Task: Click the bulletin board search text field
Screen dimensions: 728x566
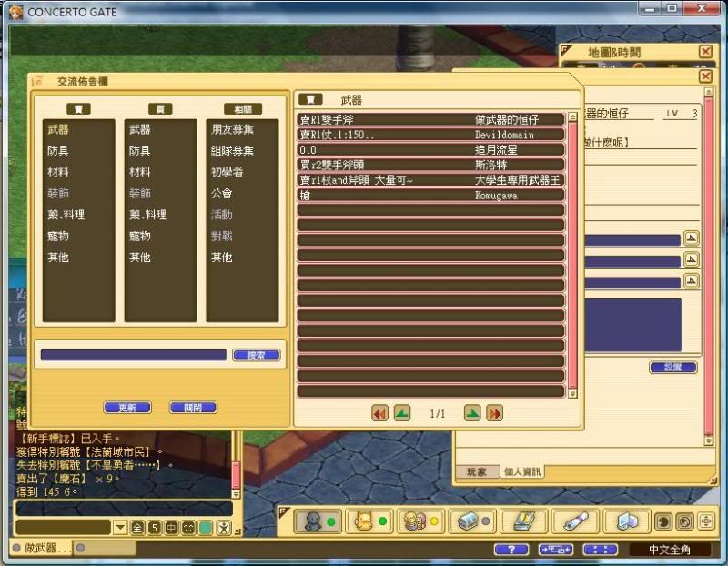Action: pyautogui.click(x=133, y=355)
